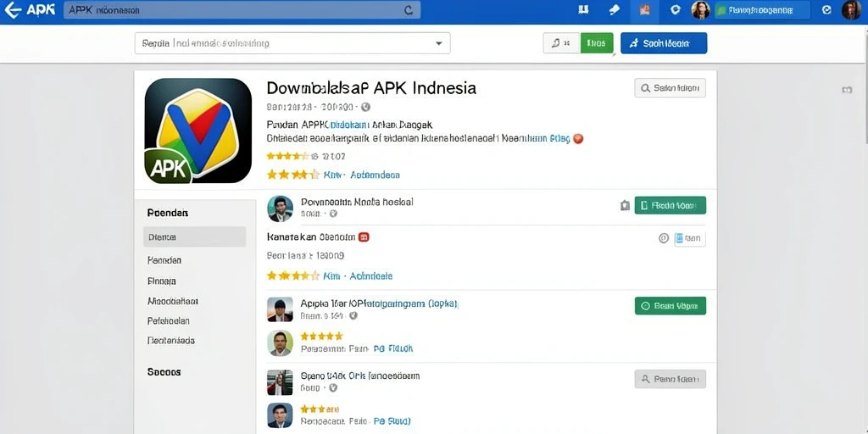868x434 pixels.
Task: Click the red circle icon after description
Action: coord(578,138)
